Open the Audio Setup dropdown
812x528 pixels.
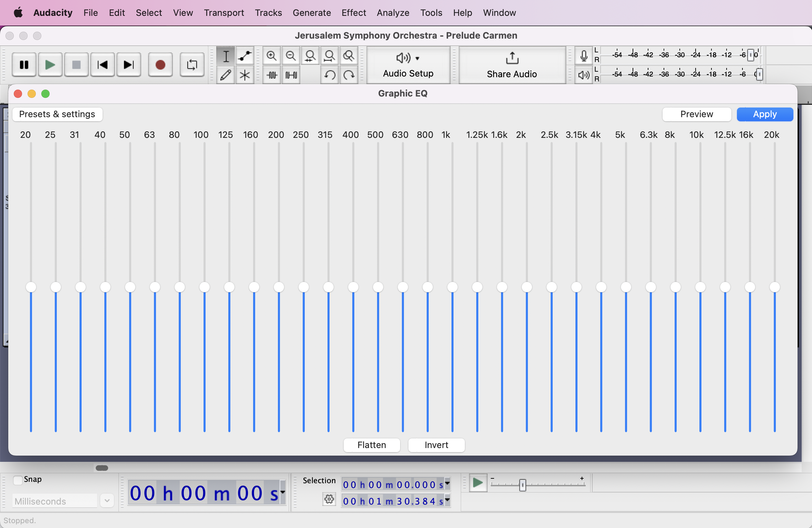coord(408,65)
